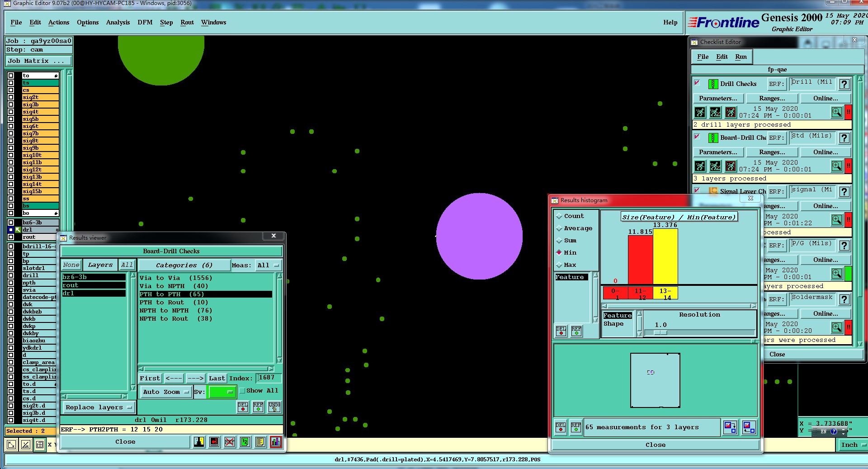Open the Auto Zoom dropdown
The width and height of the screenshot is (868, 469).
(x=166, y=392)
